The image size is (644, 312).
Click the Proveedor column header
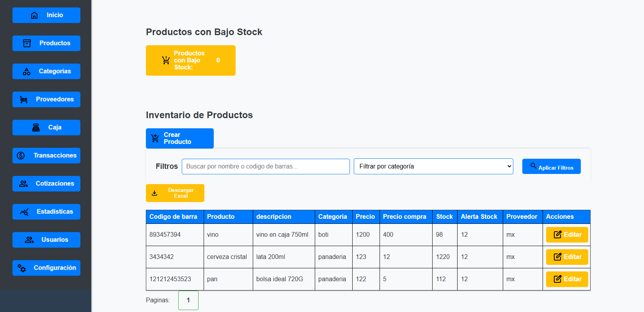coord(522,217)
